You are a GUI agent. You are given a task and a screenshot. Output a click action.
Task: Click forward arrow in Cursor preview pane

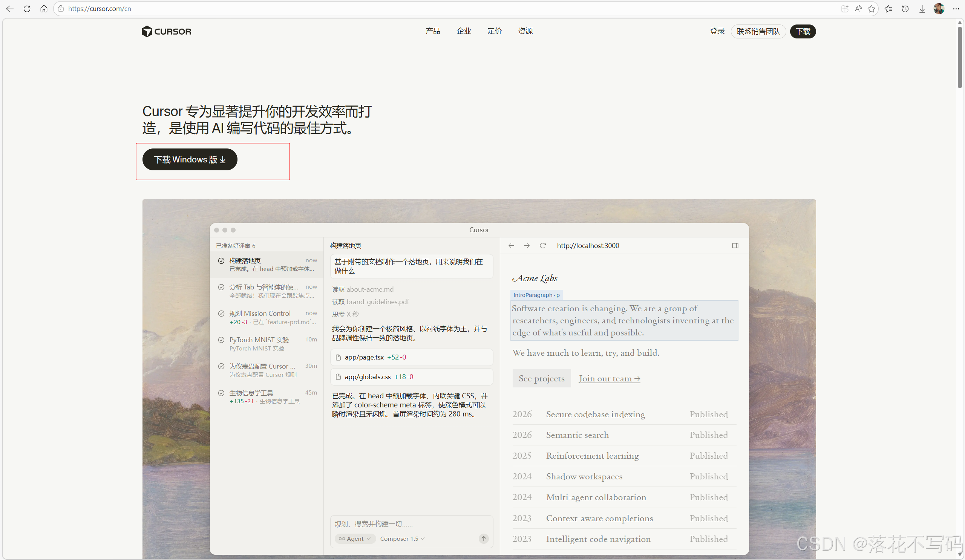coord(527,245)
